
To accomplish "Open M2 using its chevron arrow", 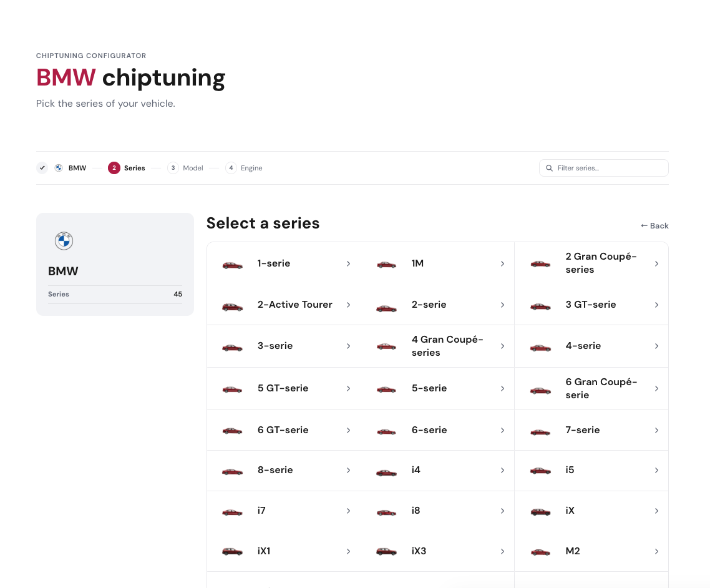I will [656, 551].
